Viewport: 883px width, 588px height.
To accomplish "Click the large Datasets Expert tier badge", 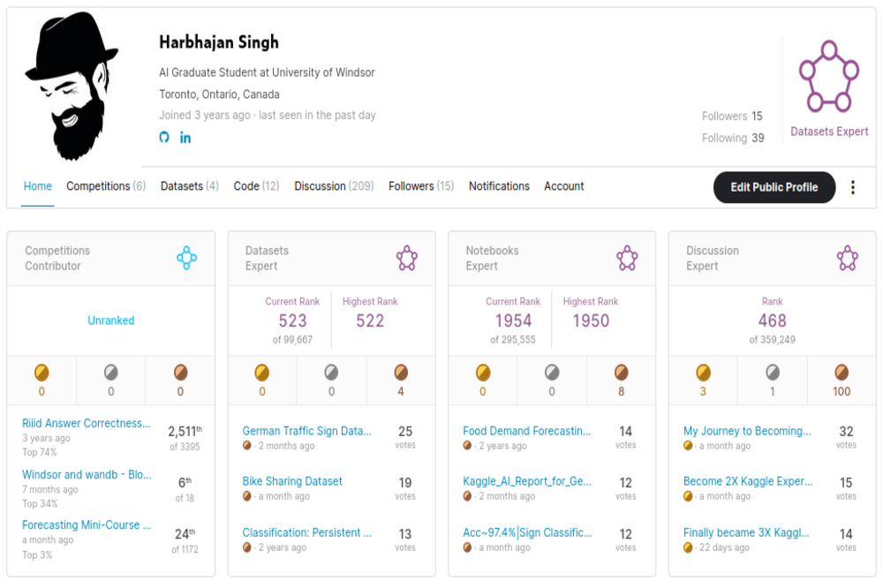I will [x=828, y=77].
